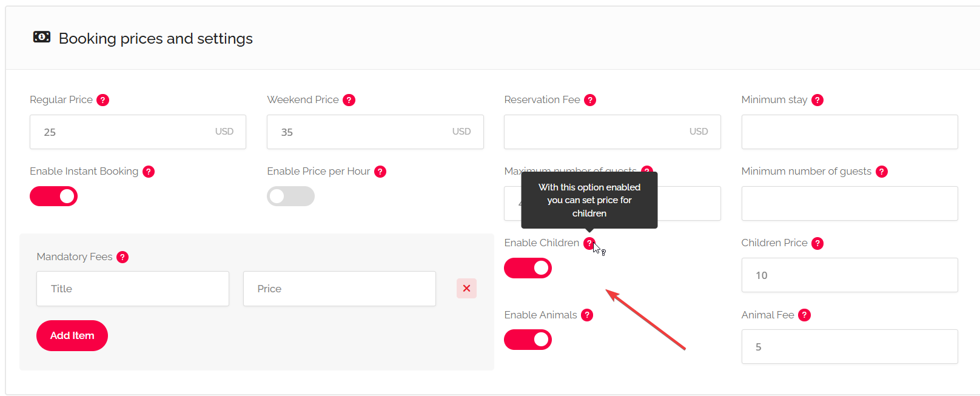Screen dimensions: 980x396
Task: Click the Enable Price per Hour help icon
Action: point(380,172)
